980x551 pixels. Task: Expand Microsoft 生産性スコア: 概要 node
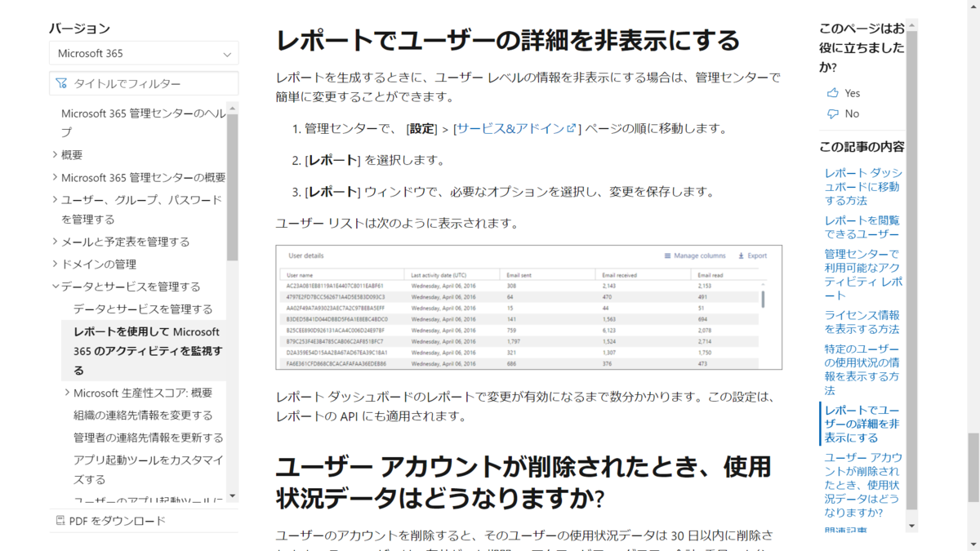pos(67,393)
